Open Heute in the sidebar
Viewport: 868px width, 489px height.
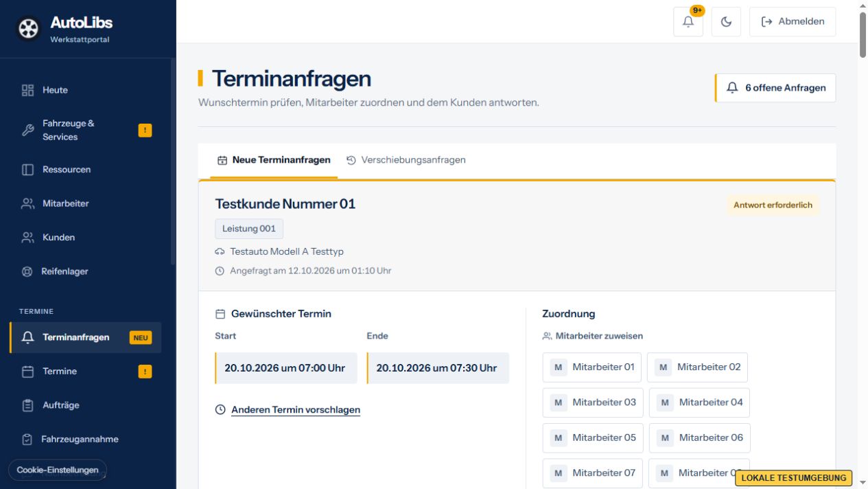85,90
